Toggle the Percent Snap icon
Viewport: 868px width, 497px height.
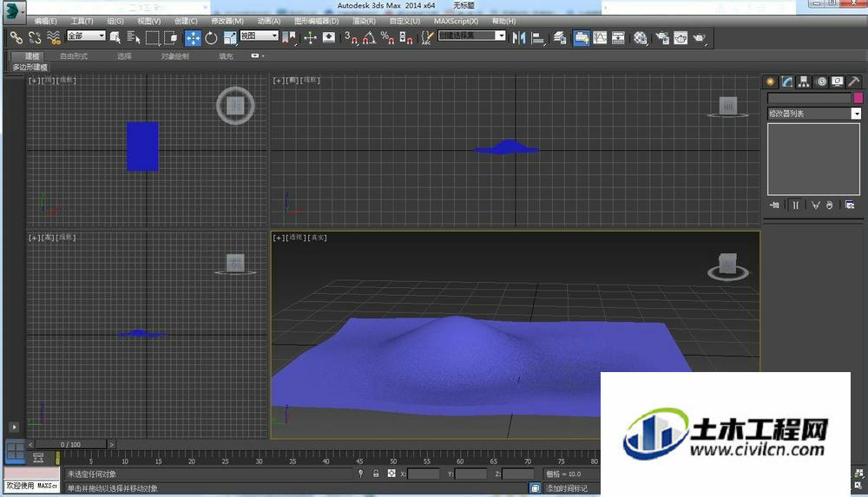387,37
